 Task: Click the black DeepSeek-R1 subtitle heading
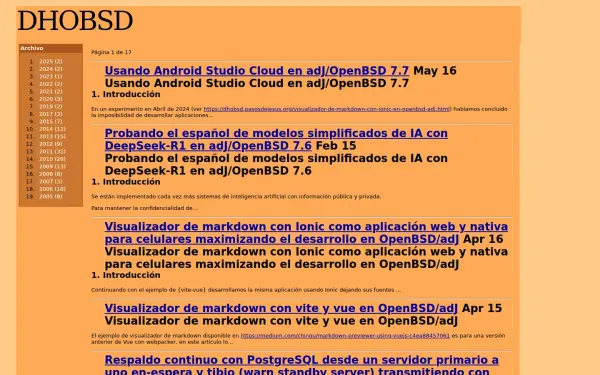coord(276,165)
